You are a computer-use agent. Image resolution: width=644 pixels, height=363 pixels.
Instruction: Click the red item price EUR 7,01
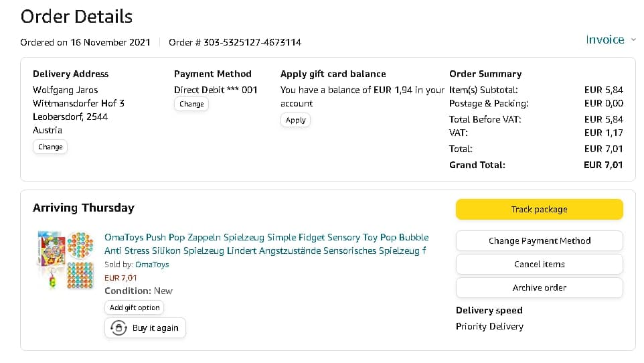[x=121, y=278]
